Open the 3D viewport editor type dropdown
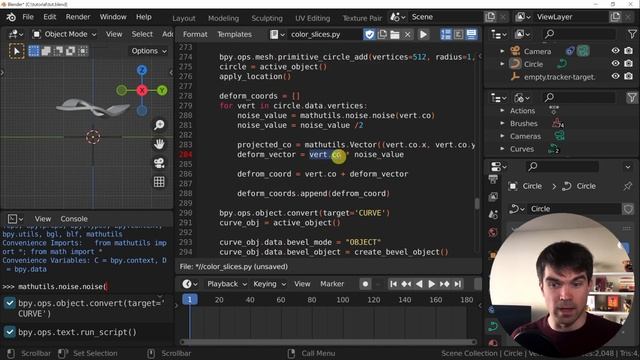 pyautogui.click(x=16, y=34)
